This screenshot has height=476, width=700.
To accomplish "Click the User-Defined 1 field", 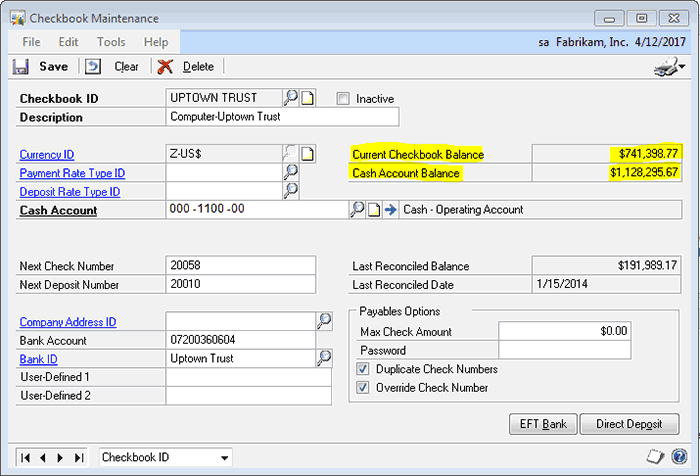I will coord(249,377).
